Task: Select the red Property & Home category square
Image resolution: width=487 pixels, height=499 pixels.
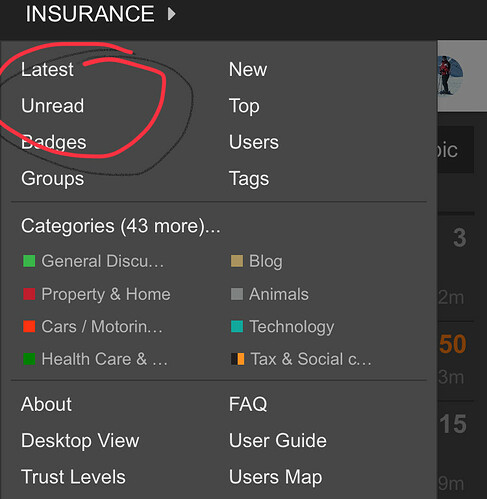Action: coord(29,294)
